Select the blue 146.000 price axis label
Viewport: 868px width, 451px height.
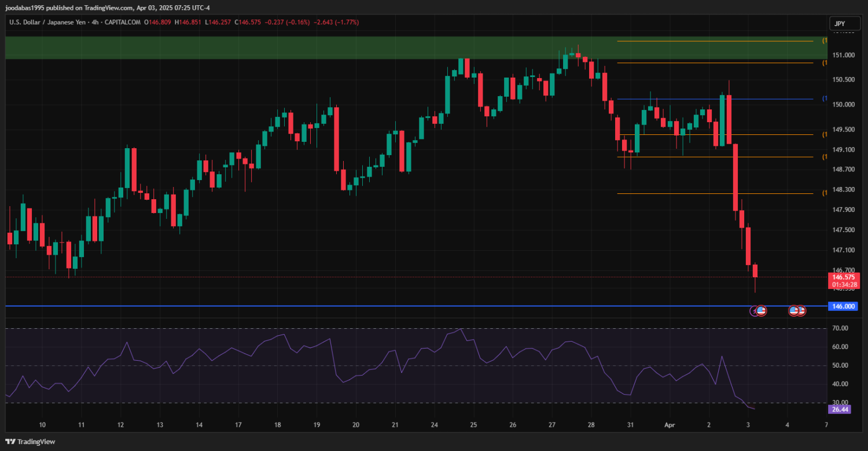pyautogui.click(x=843, y=306)
